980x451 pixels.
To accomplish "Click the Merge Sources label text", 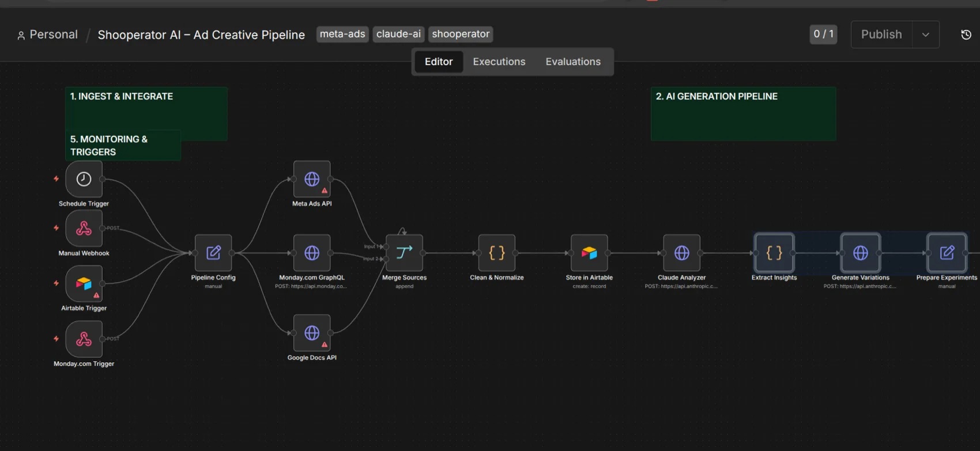I will pyautogui.click(x=404, y=278).
